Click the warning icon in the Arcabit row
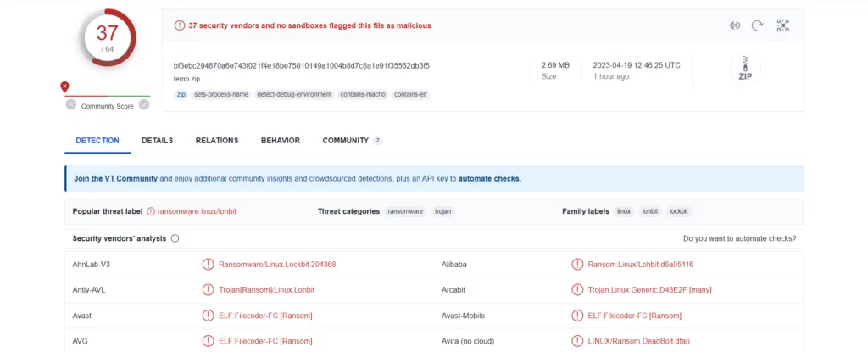868x352 pixels. (577, 290)
